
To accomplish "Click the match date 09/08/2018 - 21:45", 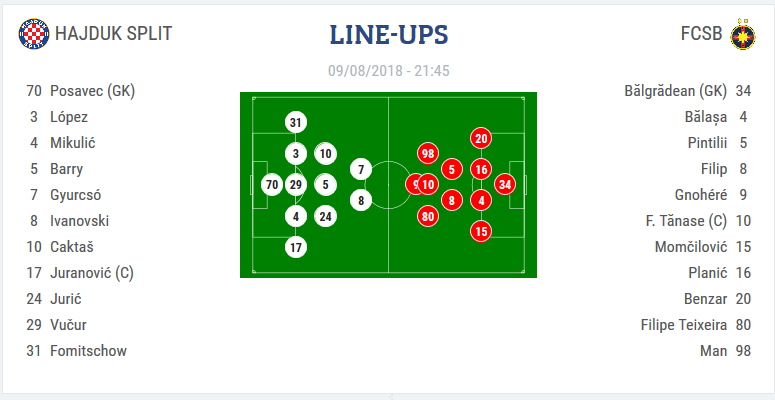I will tap(388, 71).
